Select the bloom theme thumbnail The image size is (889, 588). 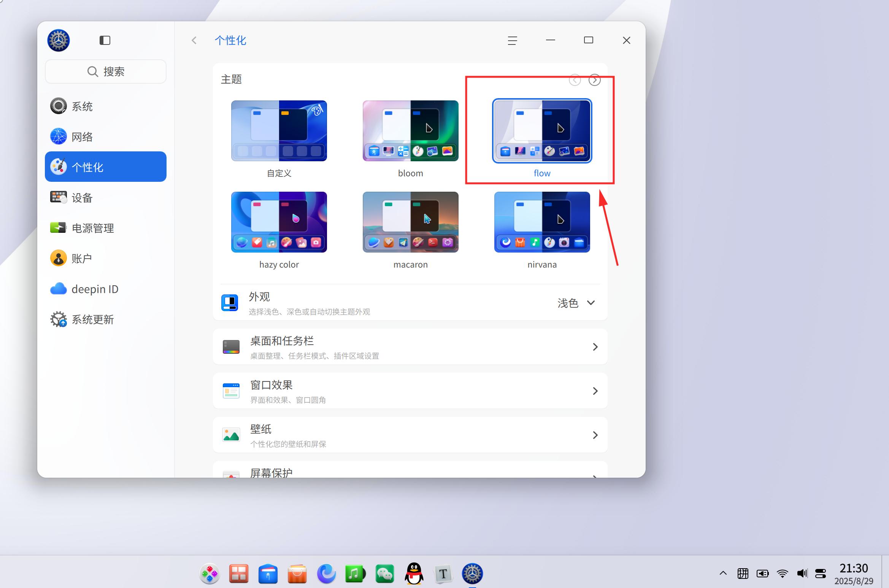coord(411,131)
